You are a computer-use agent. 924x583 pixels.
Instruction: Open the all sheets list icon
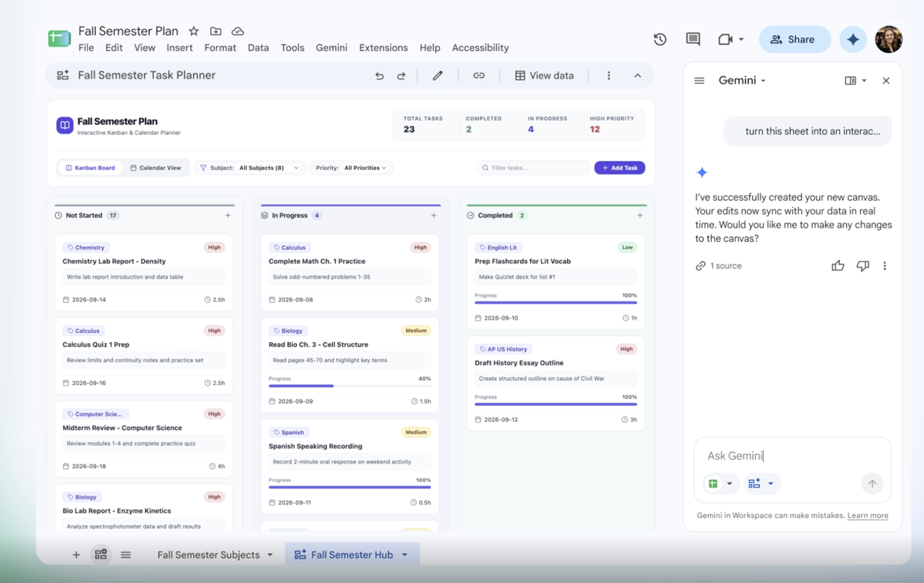point(126,555)
